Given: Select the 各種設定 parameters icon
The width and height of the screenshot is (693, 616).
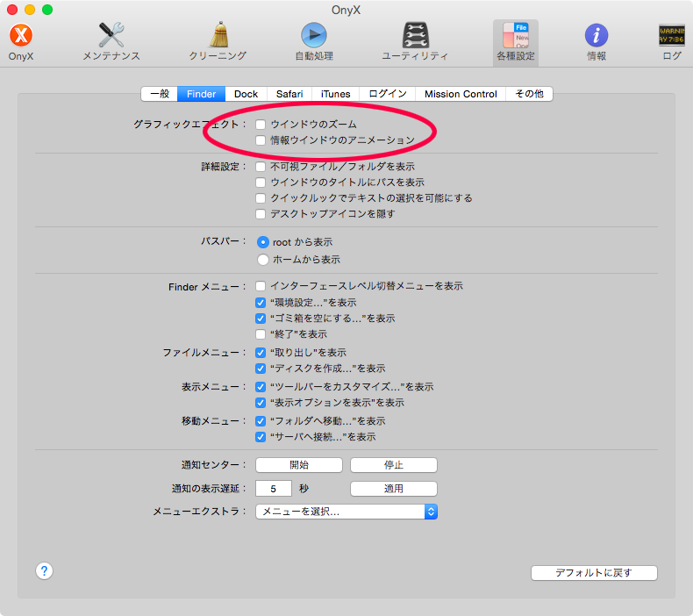Looking at the screenshot, I should pyautogui.click(x=515, y=35).
